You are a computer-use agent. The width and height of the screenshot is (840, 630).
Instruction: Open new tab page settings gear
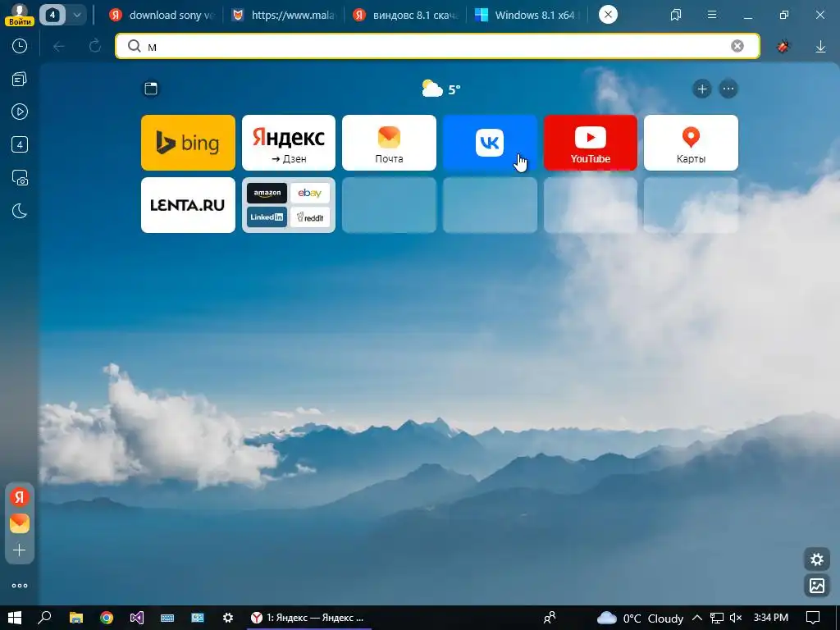pos(817,559)
